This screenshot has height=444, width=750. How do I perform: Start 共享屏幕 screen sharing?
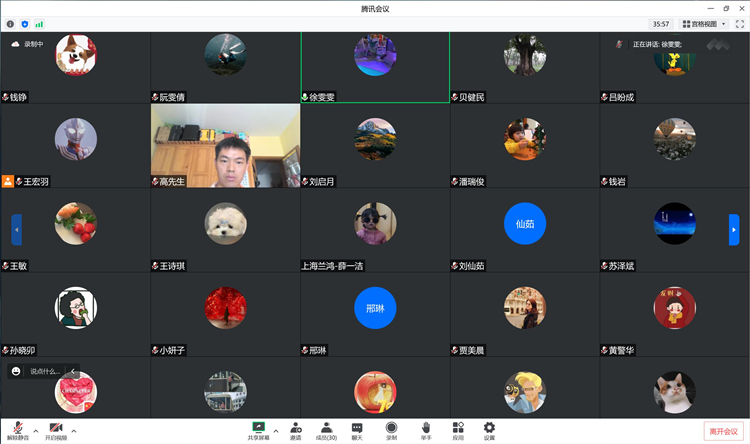click(258, 431)
